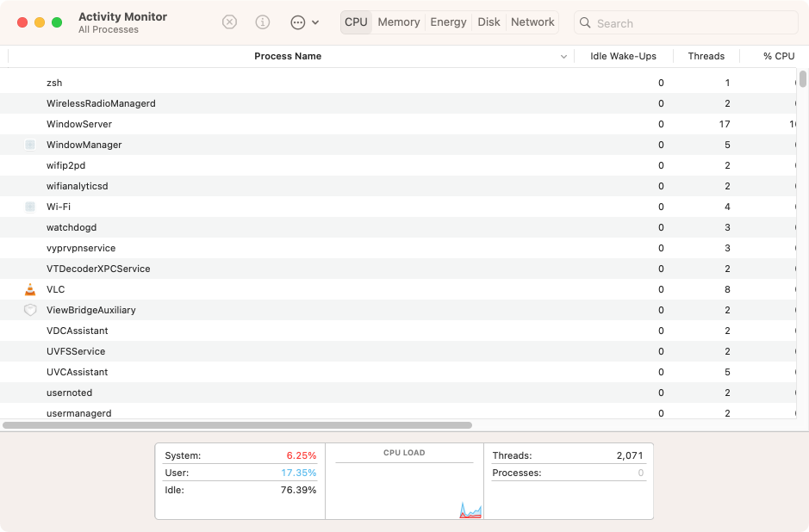Sort by Idle Wake-Ups column

(x=623, y=56)
